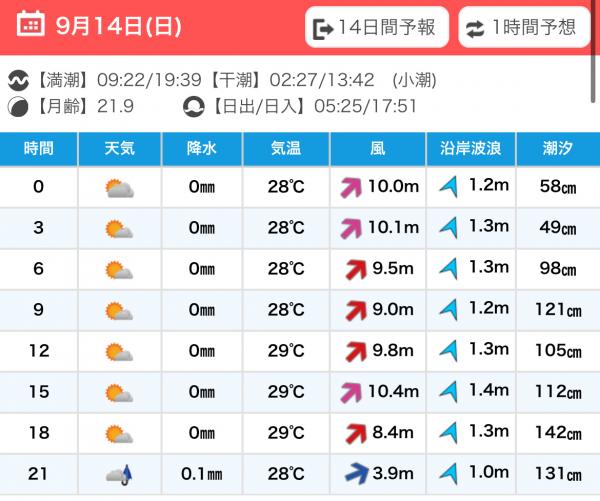
Task: Click the partly cloudy icon at hour 12
Action: [119, 352]
